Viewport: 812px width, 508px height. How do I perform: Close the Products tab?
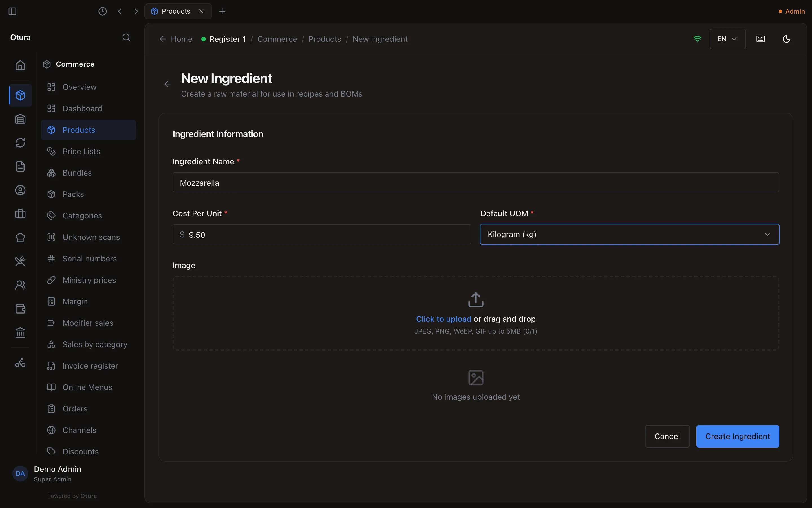(x=201, y=11)
